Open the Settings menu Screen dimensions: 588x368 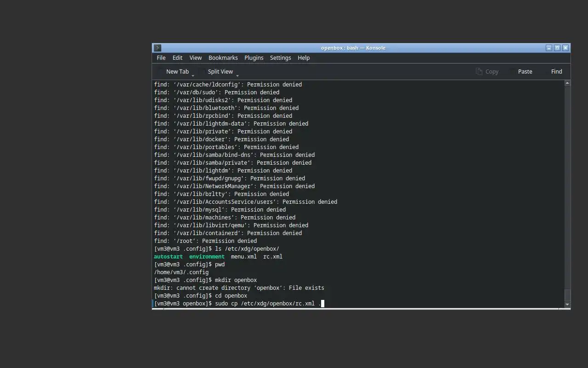pos(281,57)
